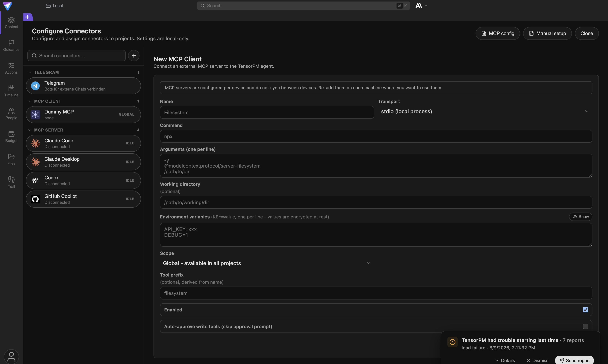Select the Claude Desktop connector icon

click(x=35, y=162)
